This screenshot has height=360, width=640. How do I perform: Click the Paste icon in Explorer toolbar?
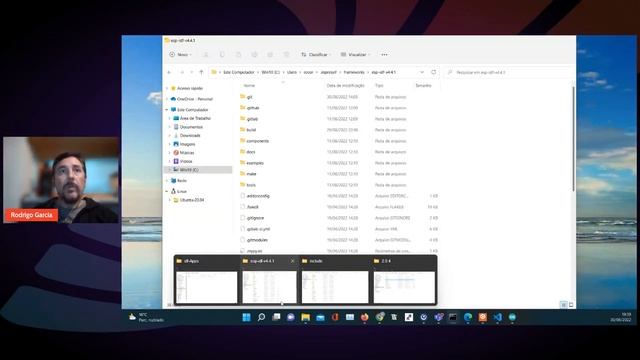point(238,54)
